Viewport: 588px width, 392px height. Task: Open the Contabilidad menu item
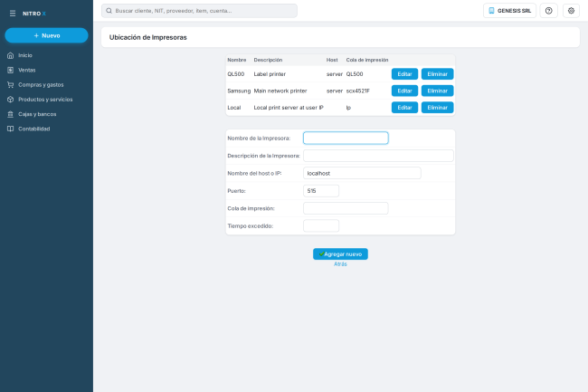coord(46,129)
